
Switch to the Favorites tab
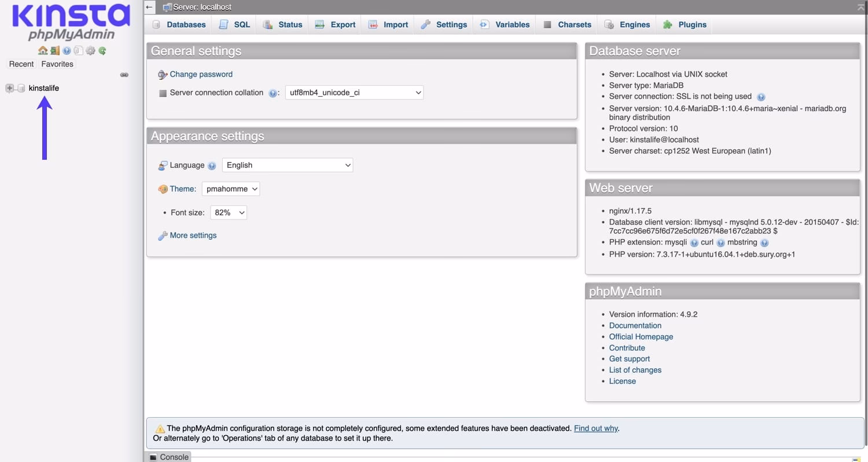(56, 64)
